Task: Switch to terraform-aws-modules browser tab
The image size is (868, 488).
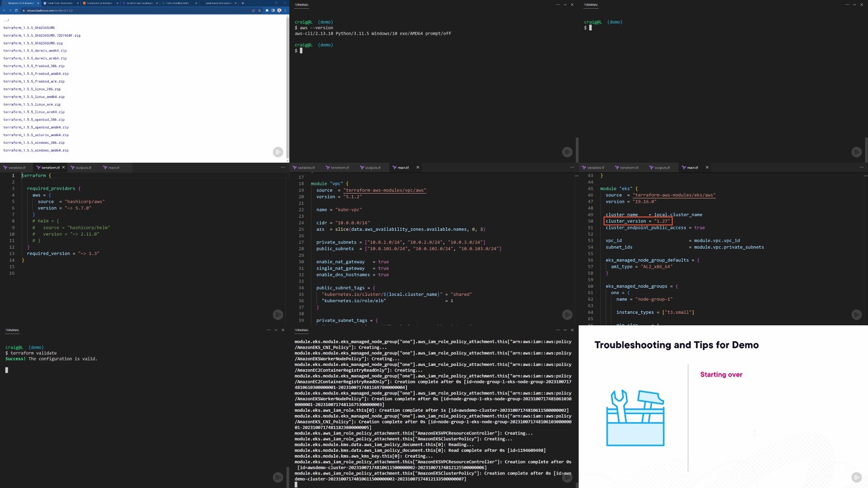Action: click(139, 3)
